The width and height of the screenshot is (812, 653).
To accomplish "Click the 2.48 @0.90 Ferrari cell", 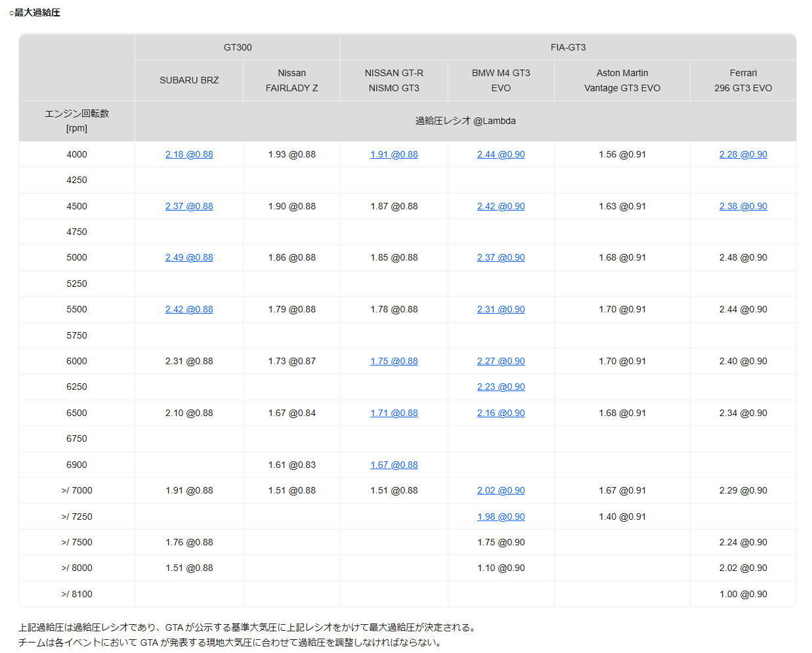I will (x=743, y=257).
